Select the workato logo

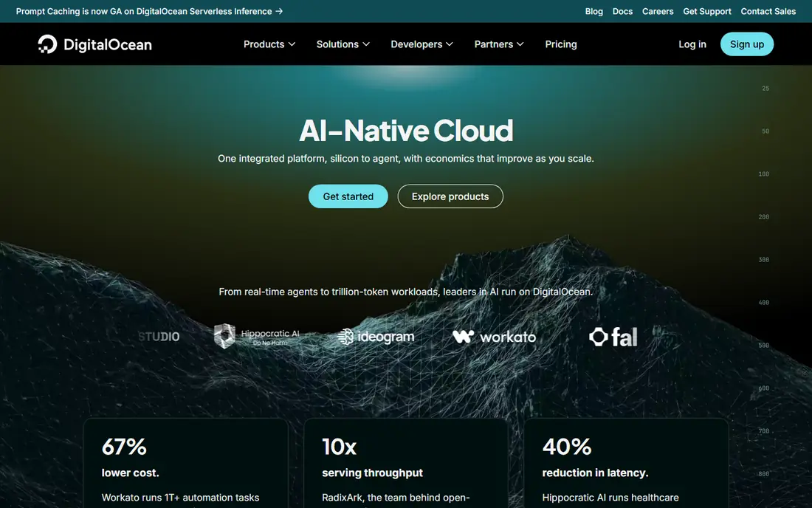(x=494, y=337)
